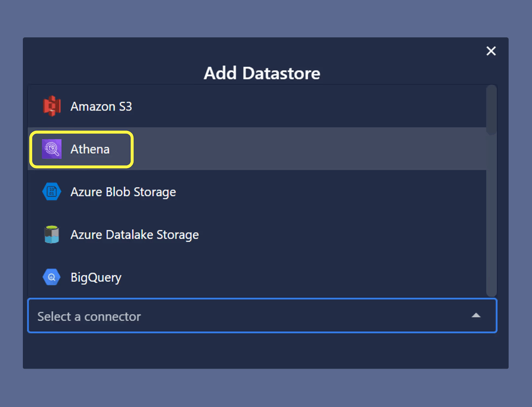Click the Azure Blob Storage hexagon icon
Screen dimensions: 532x407
pyautogui.click(x=51, y=192)
